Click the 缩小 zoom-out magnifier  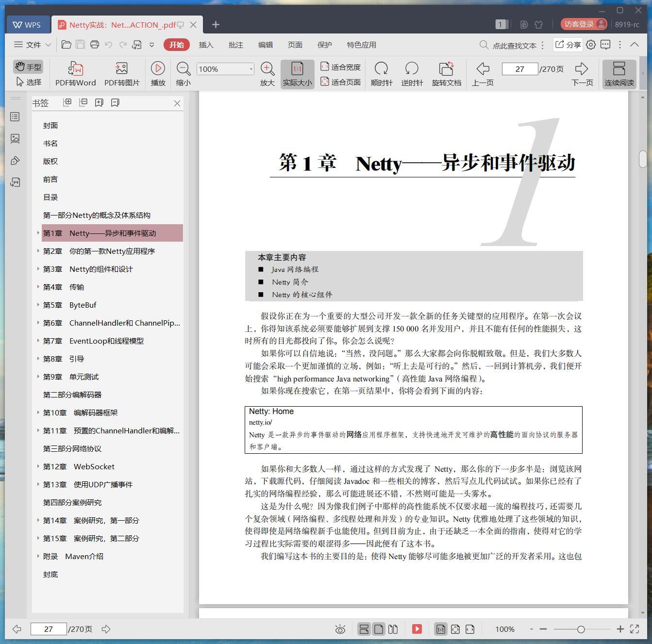pyautogui.click(x=183, y=68)
